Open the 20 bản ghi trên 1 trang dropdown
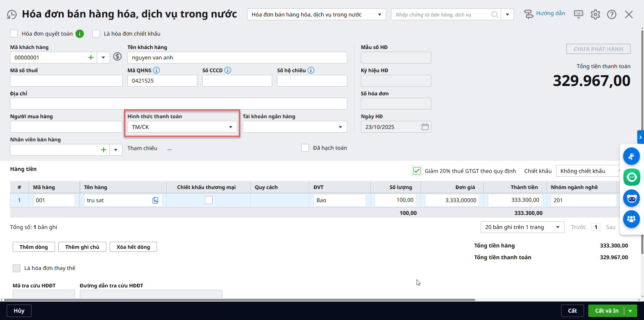 557,227
